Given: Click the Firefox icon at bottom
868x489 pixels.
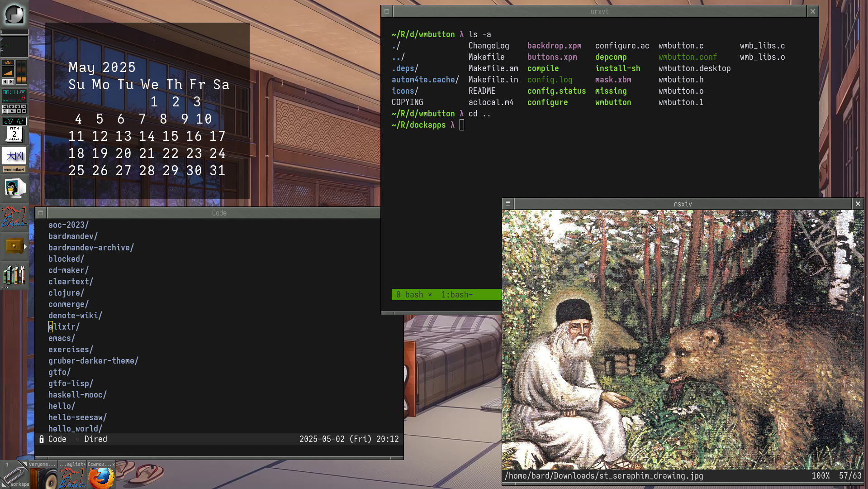Looking at the screenshot, I should (101, 478).
